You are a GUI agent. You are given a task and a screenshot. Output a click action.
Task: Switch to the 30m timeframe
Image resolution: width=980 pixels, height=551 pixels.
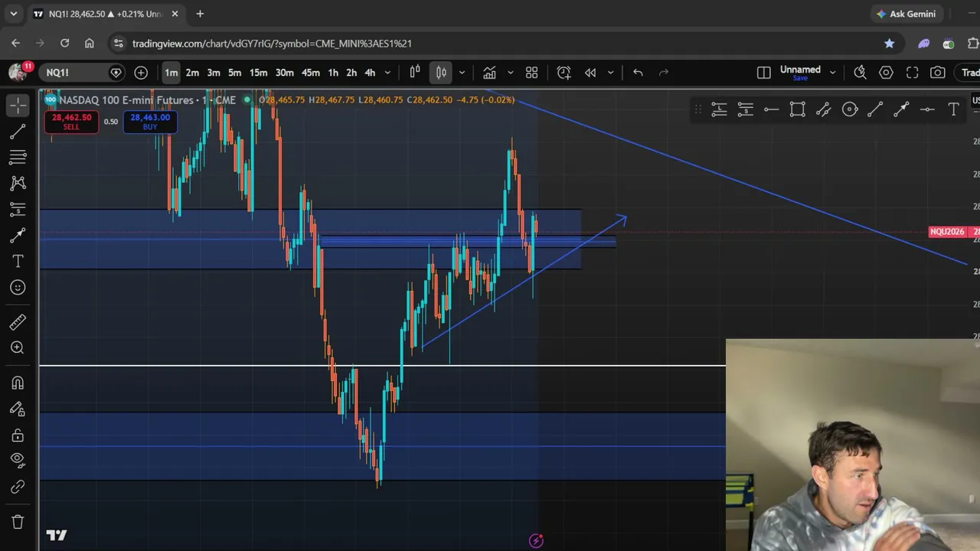(x=284, y=73)
